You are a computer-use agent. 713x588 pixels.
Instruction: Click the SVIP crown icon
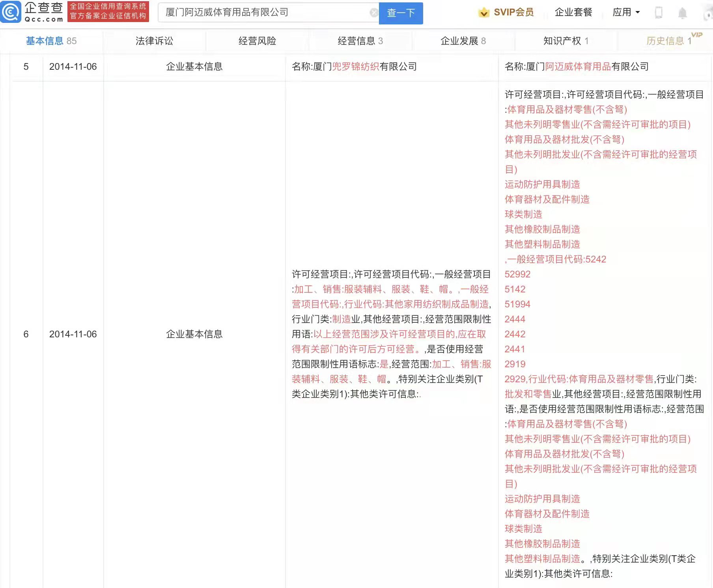(483, 13)
